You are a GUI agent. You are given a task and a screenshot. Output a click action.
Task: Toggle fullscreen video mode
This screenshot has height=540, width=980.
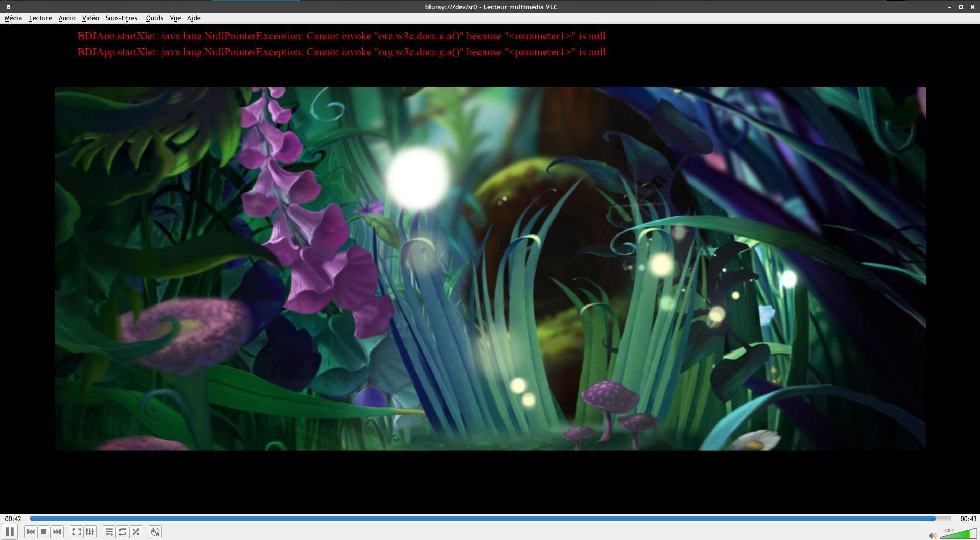[77, 532]
